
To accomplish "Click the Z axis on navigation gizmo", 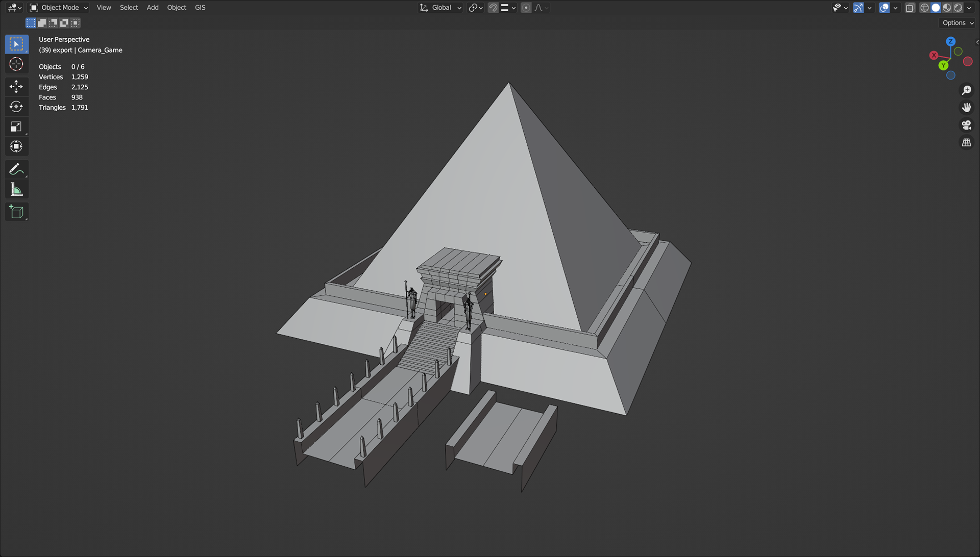I will 950,41.
